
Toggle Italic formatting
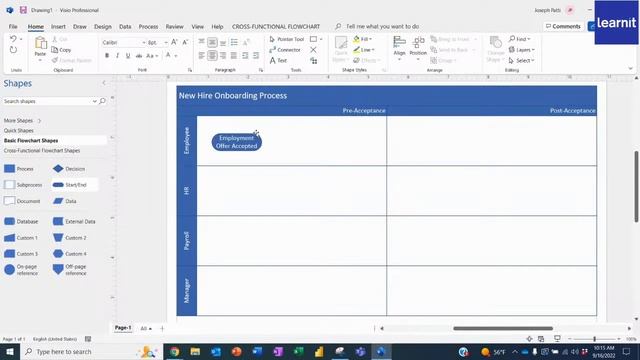coord(118,56)
